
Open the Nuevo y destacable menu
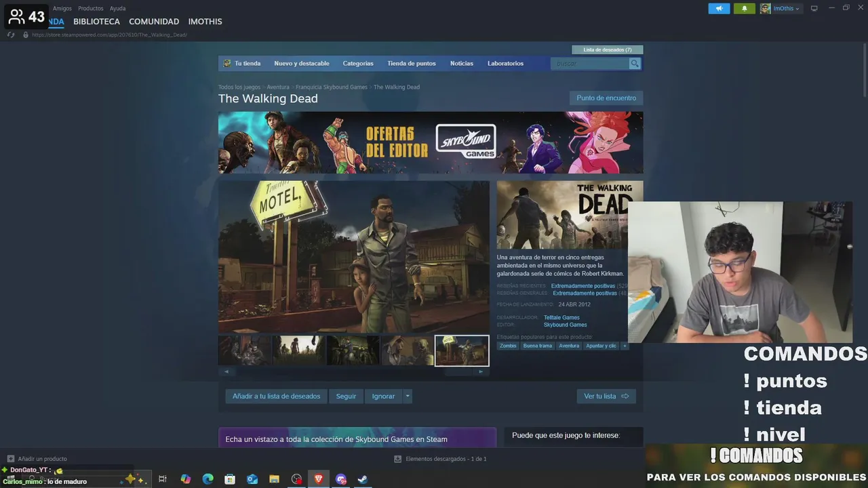302,63
